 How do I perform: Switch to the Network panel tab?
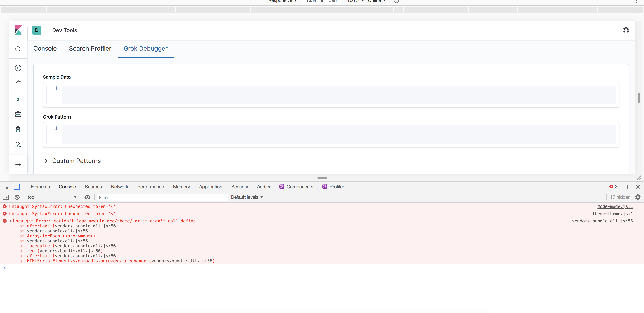point(119,187)
